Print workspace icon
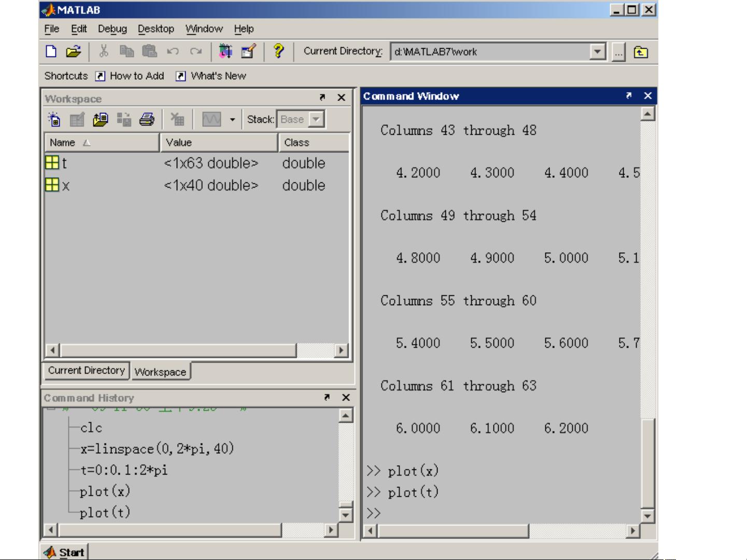This screenshot has width=747, height=560. click(147, 119)
